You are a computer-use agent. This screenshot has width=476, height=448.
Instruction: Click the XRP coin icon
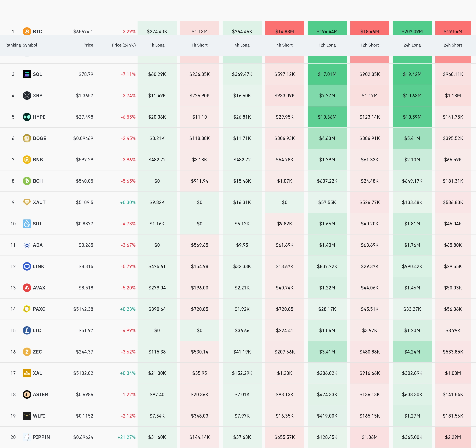point(27,96)
